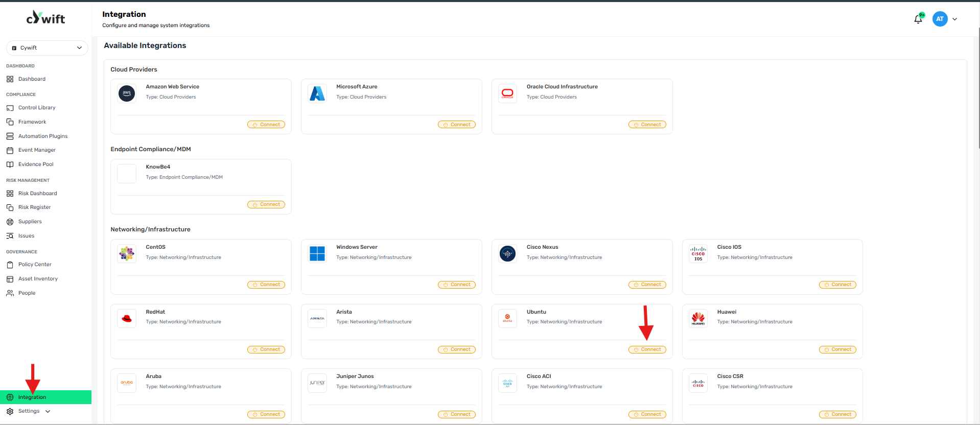Expand the Settings submenu chevron

(48, 411)
